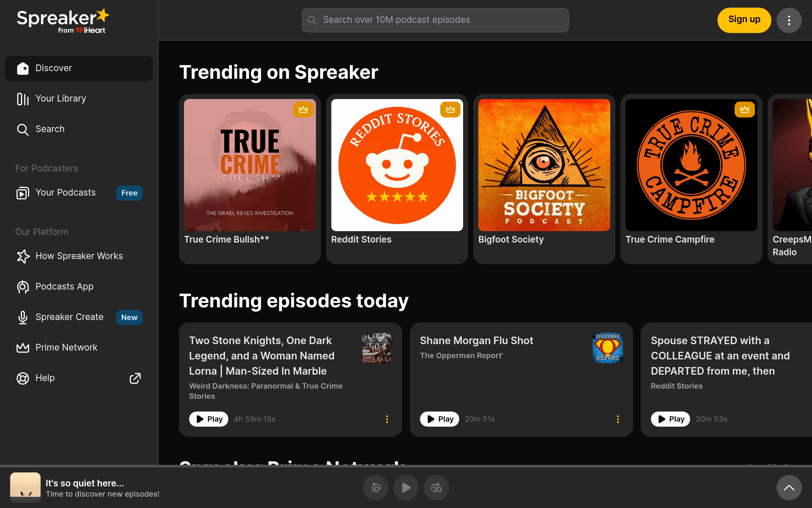Click the Prime Network crown icon
The width and height of the screenshot is (812, 508).
click(x=23, y=348)
